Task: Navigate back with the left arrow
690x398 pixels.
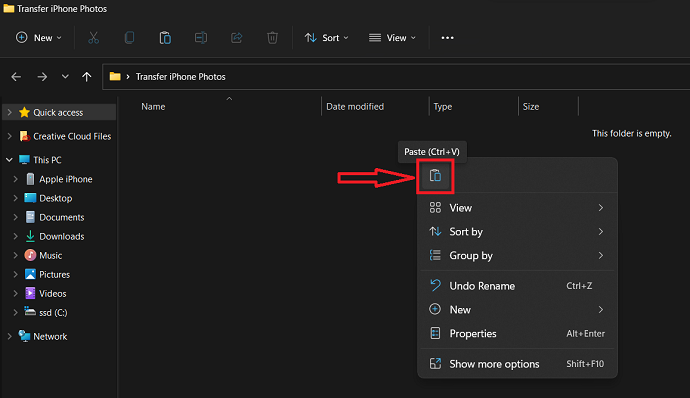Action: click(16, 77)
